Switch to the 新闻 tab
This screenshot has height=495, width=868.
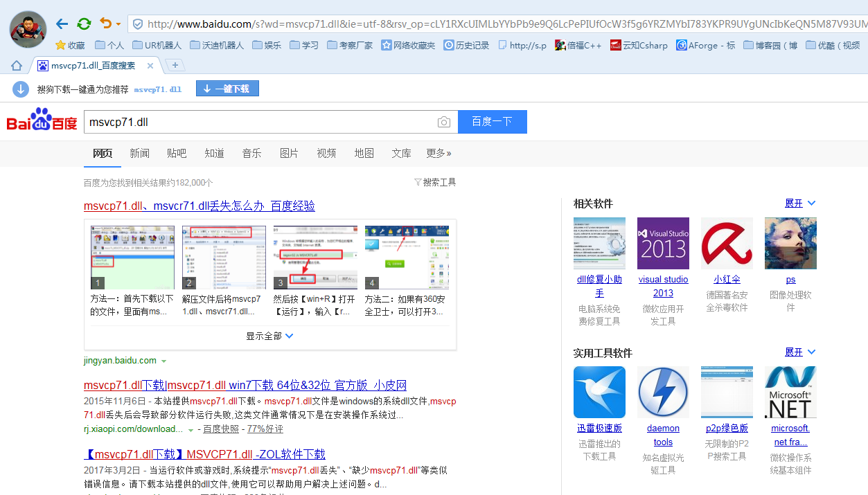coord(139,153)
